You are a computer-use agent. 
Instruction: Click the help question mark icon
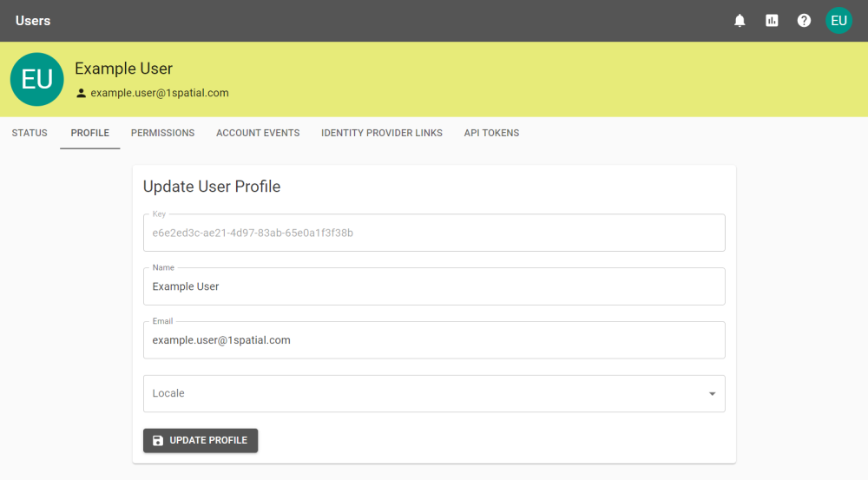click(804, 21)
